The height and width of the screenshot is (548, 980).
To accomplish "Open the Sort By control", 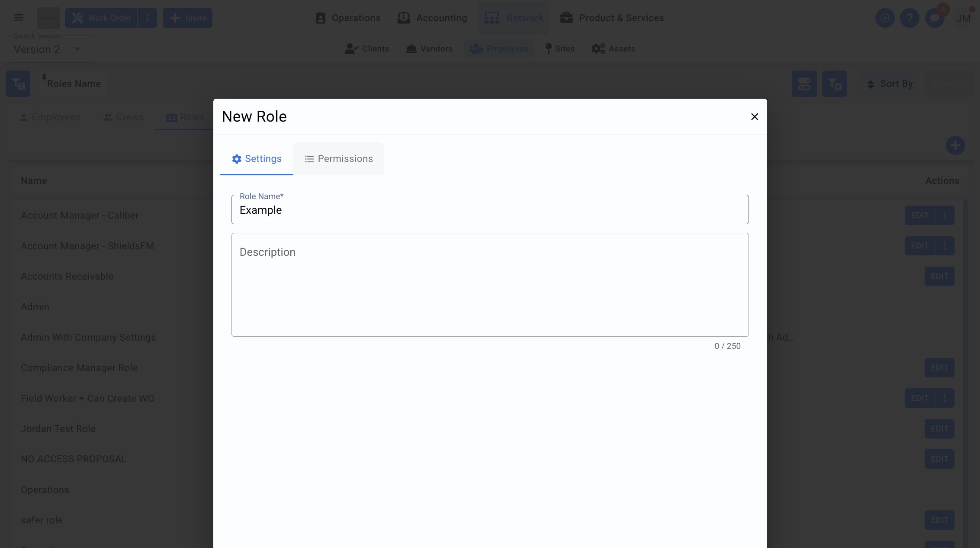I will click(890, 84).
